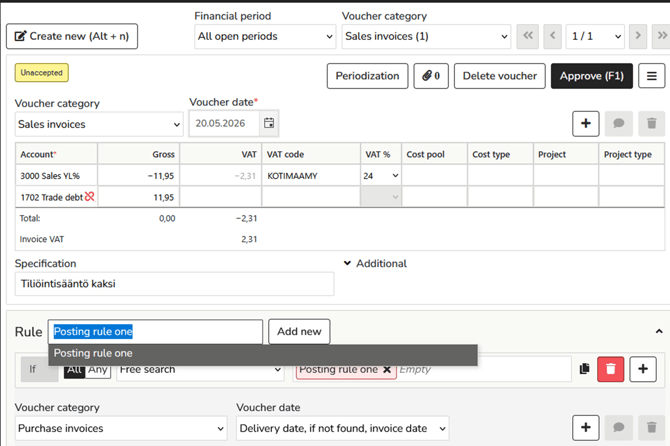Open attachments paperclip button

pyautogui.click(x=431, y=76)
